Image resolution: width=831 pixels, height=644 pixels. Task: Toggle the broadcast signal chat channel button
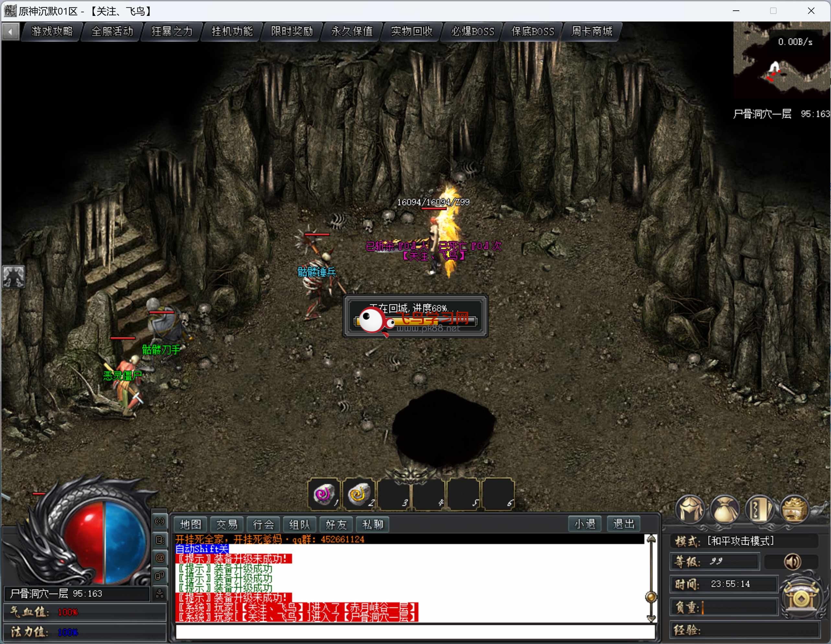[160, 521]
